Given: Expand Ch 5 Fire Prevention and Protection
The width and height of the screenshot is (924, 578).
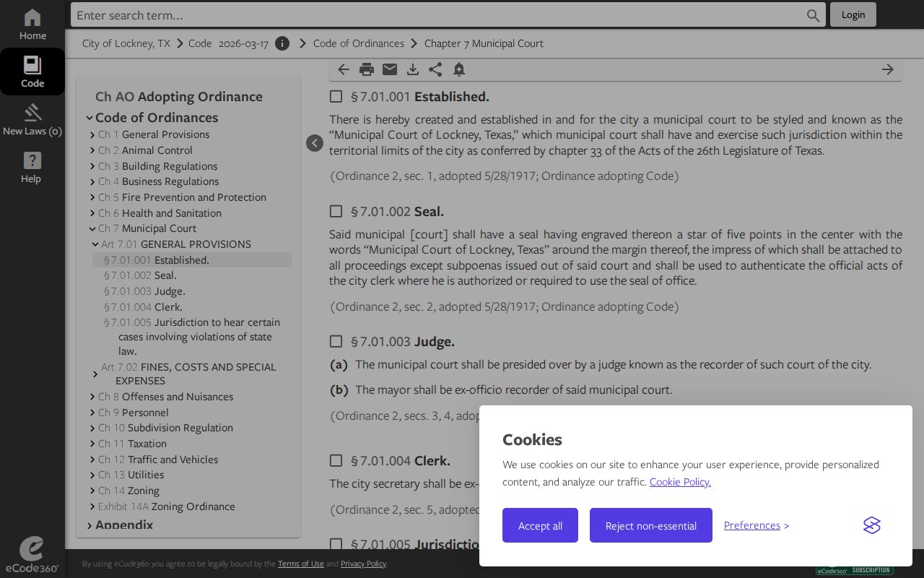Looking at the screenshot, I should click(x=92, y=197).
